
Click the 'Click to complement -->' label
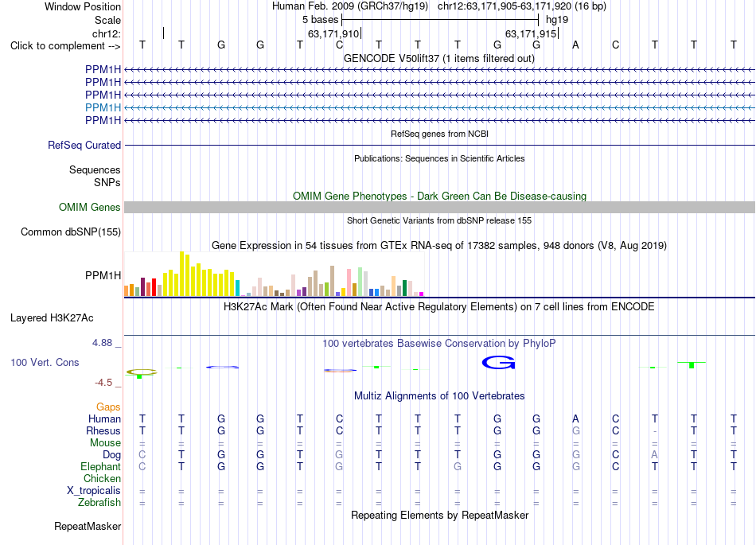[65, 46]
